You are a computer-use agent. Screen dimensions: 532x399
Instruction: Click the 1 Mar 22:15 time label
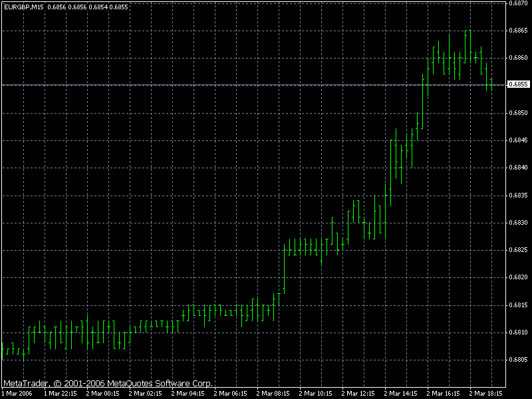61,394
